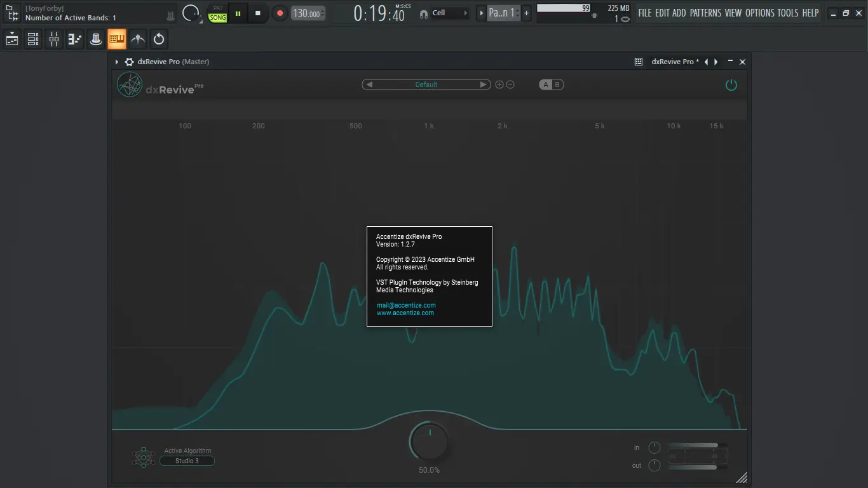Open the dxRevive Pro * preset name
Viewport: 868px width, 488px height.
(x=675, y=62)
